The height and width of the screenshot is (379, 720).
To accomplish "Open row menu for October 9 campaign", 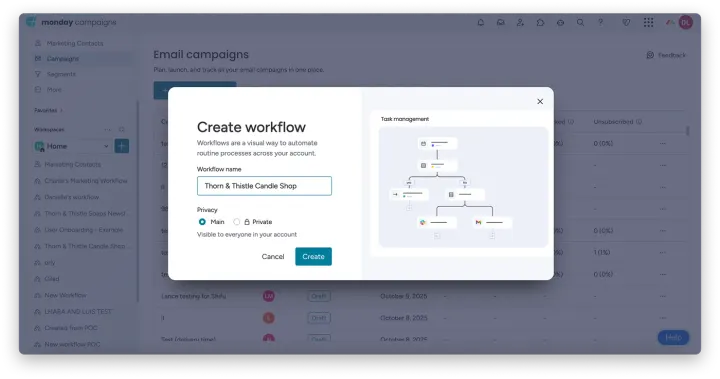I will coord(663,296).
